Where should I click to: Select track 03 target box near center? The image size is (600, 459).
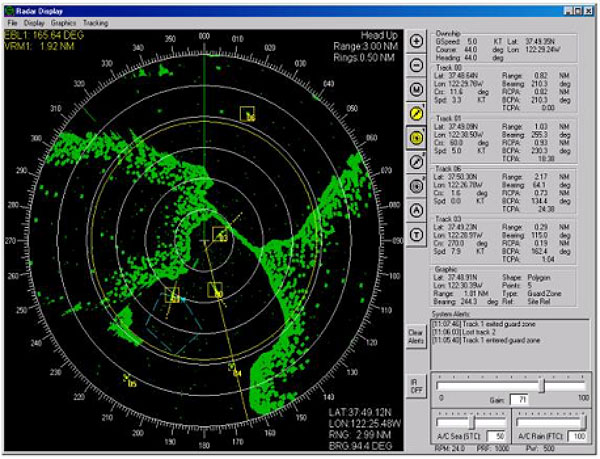220,234
